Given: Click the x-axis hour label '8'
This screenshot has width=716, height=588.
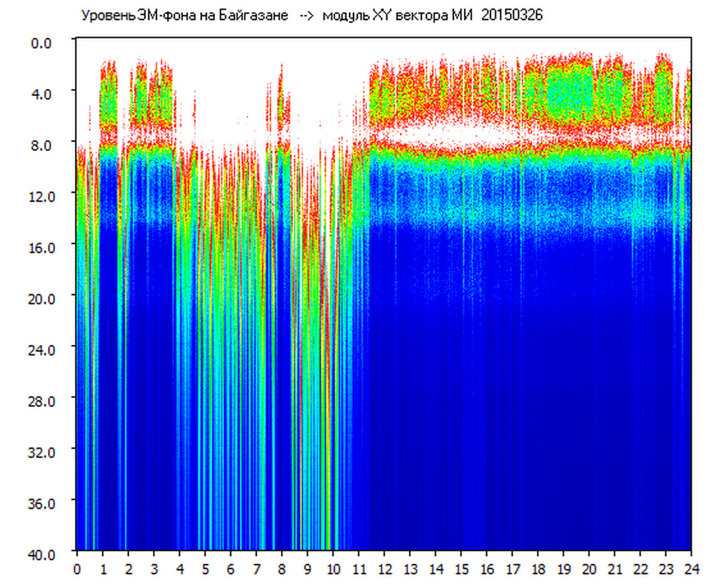Looking at the screenshot, I should 282,569.
